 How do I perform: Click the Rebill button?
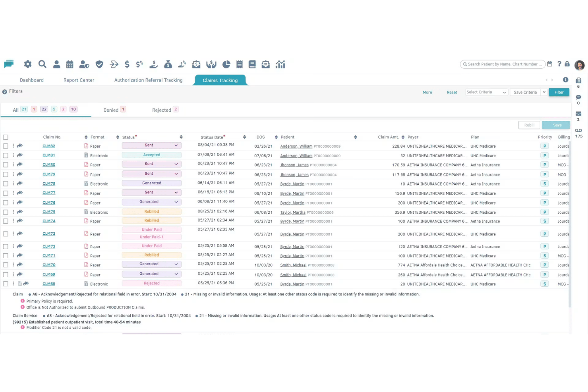(529, 125)
